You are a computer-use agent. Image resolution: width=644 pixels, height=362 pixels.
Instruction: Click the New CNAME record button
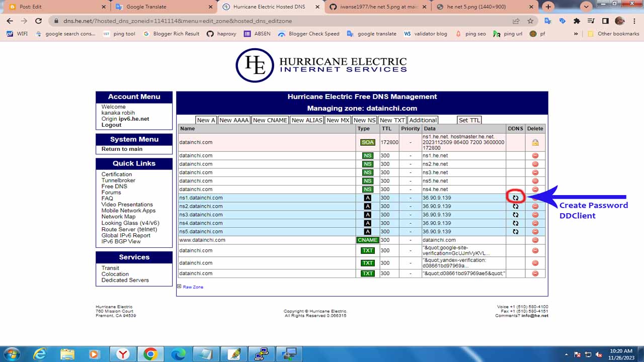[x=270, y=120]
